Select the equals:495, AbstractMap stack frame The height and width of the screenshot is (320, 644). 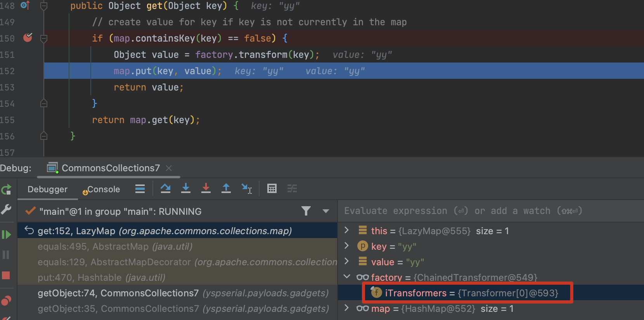[x=177, y=246]
